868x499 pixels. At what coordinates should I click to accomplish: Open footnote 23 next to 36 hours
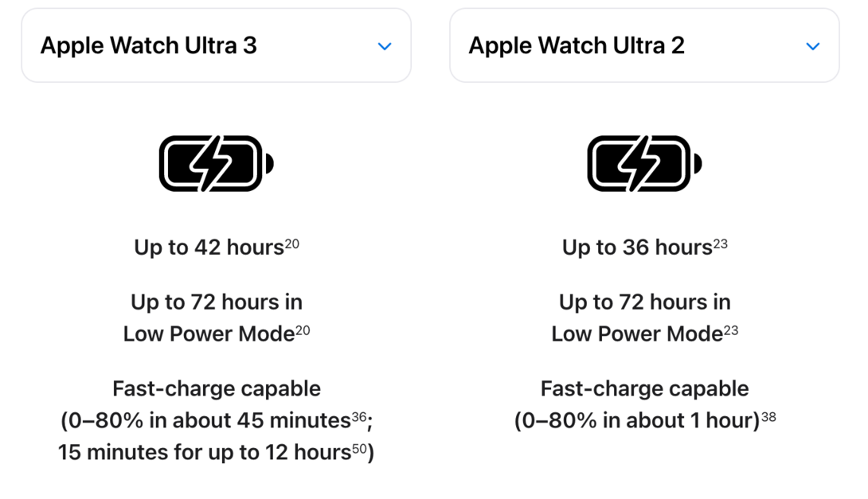pos(720,244)
